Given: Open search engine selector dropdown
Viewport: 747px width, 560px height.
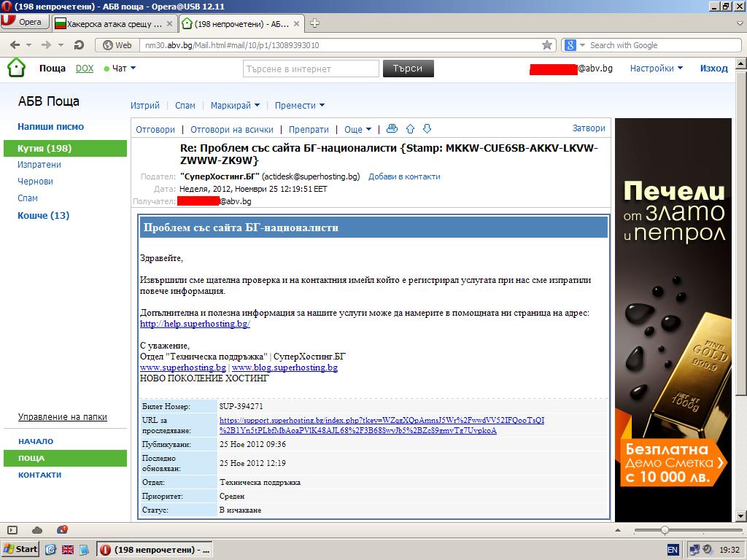Looking at the screenshot, I should [582, 45].
